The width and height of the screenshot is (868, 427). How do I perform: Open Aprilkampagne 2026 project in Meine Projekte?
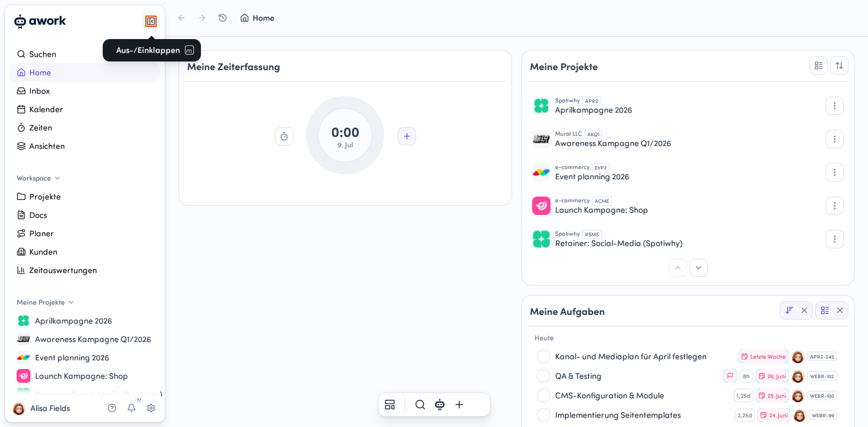point(594,110)
